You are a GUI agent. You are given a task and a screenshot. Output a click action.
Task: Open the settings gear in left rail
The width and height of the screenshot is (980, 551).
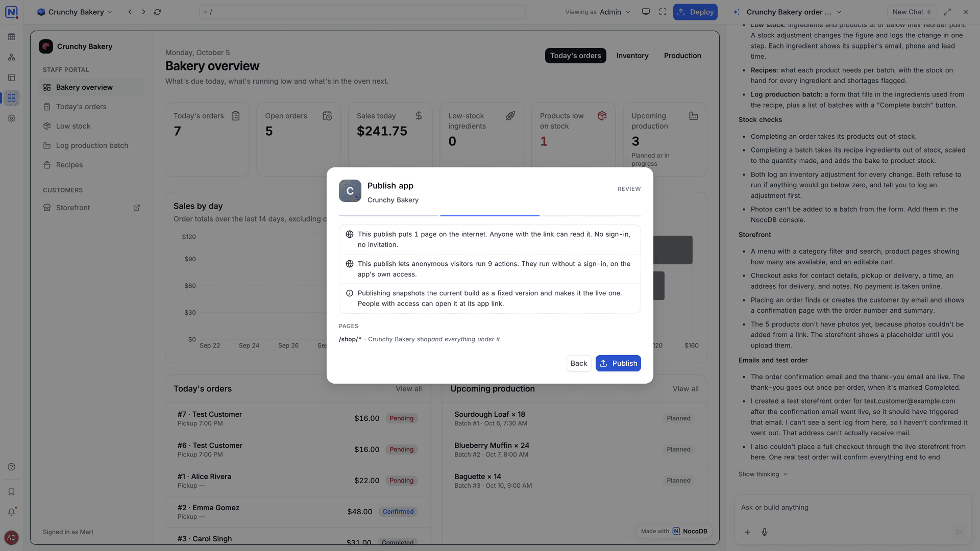point(11,118)
